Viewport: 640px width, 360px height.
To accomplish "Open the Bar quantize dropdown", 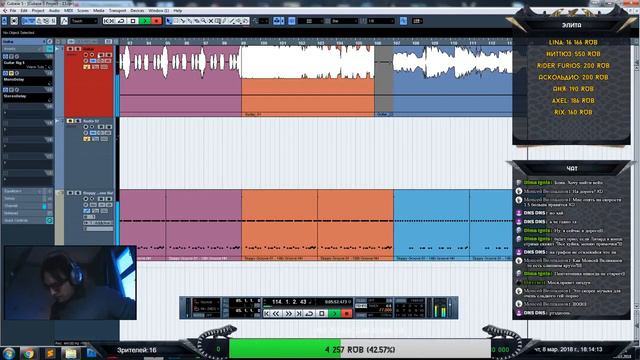I will (x=345, y=21).
